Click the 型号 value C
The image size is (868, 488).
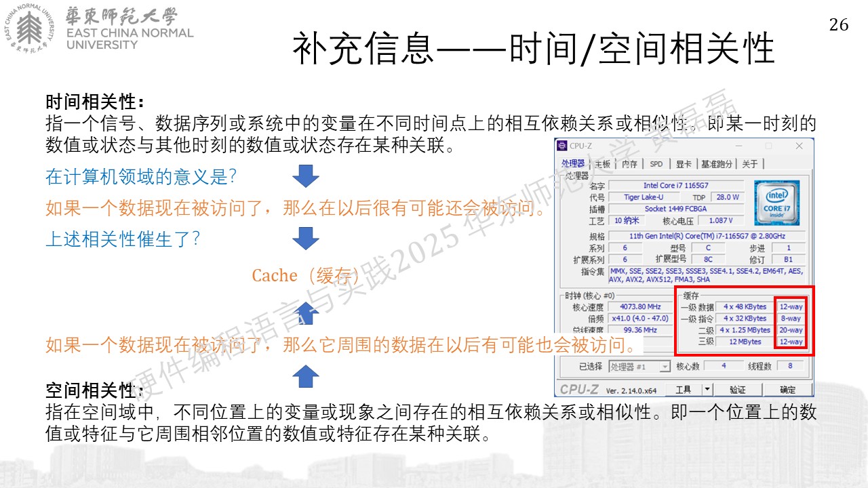pyautogui.click(x=708, y=247)
